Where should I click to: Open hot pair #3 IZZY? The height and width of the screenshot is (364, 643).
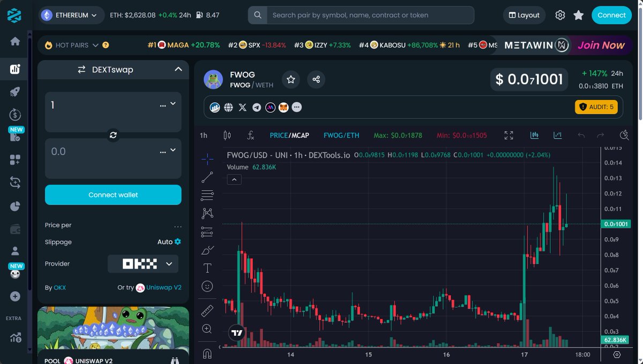coord(323,45)
